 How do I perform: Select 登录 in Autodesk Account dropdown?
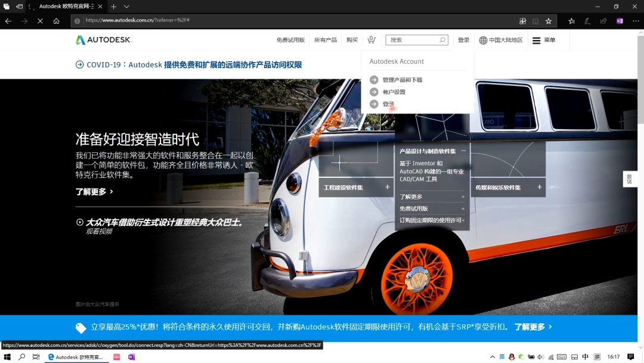(x=388, y=104)
